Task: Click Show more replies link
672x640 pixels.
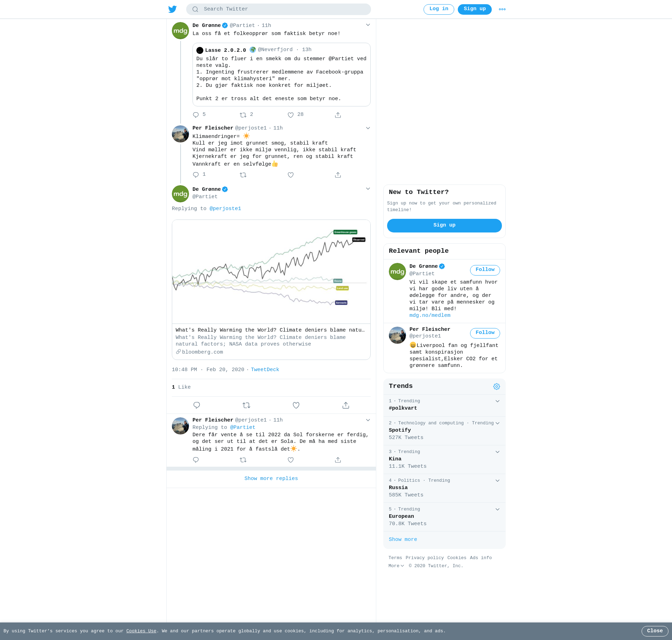Action: point(271,479)
